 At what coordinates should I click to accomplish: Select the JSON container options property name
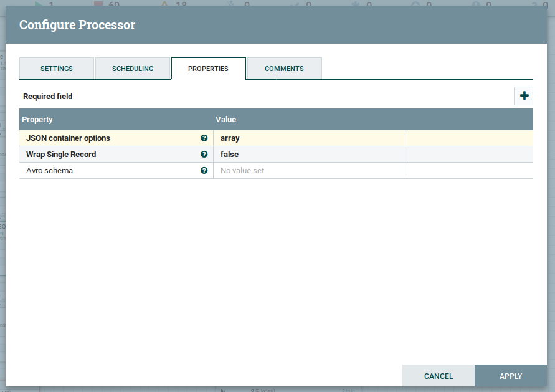point(68,138)
